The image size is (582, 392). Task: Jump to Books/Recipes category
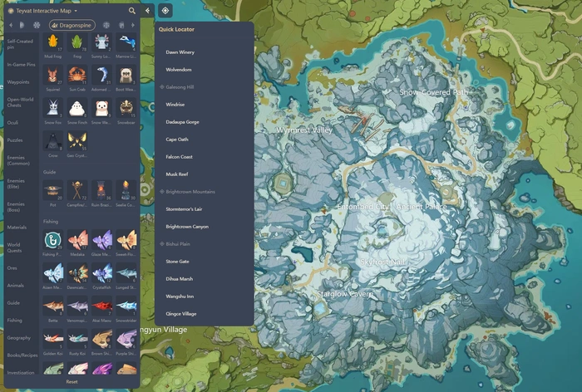pos(22,355)
